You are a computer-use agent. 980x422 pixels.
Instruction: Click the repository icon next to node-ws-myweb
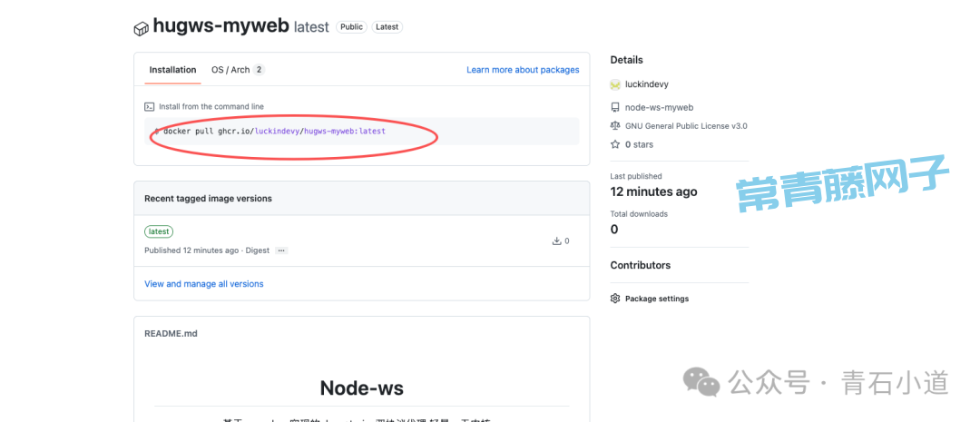(615, 107)
